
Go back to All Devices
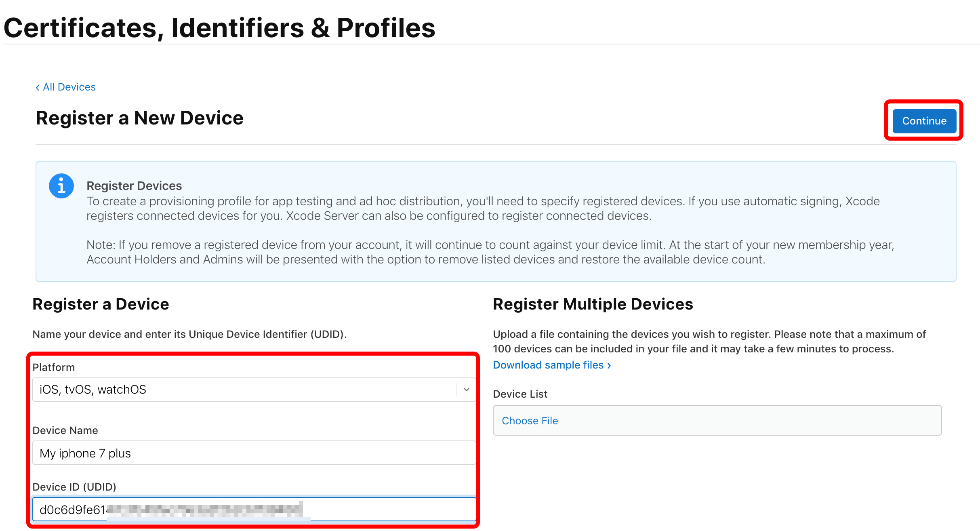pyautogui.click(x=69, y=87)
